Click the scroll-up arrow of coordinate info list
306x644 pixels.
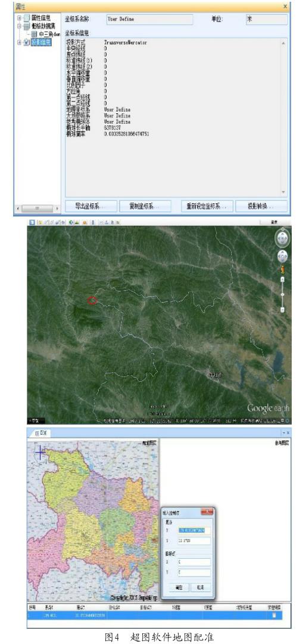coord(283,43)
